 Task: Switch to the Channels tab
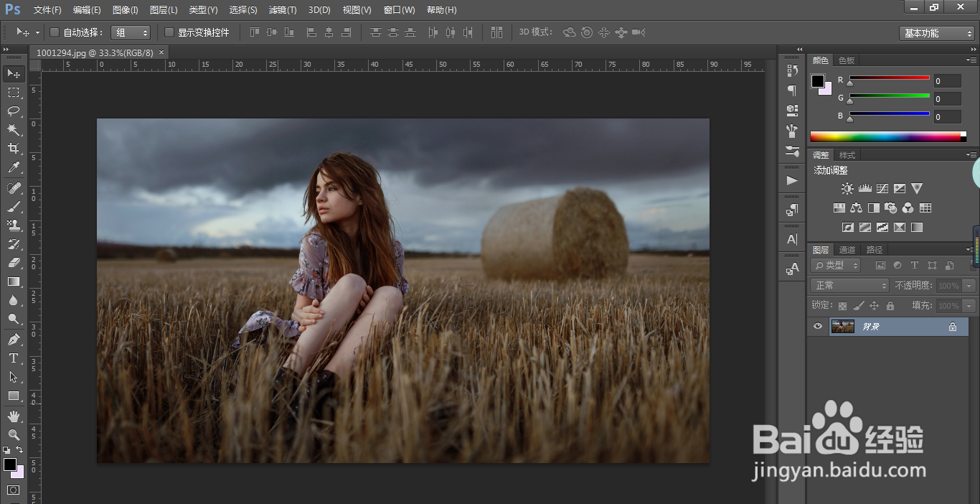847,250
